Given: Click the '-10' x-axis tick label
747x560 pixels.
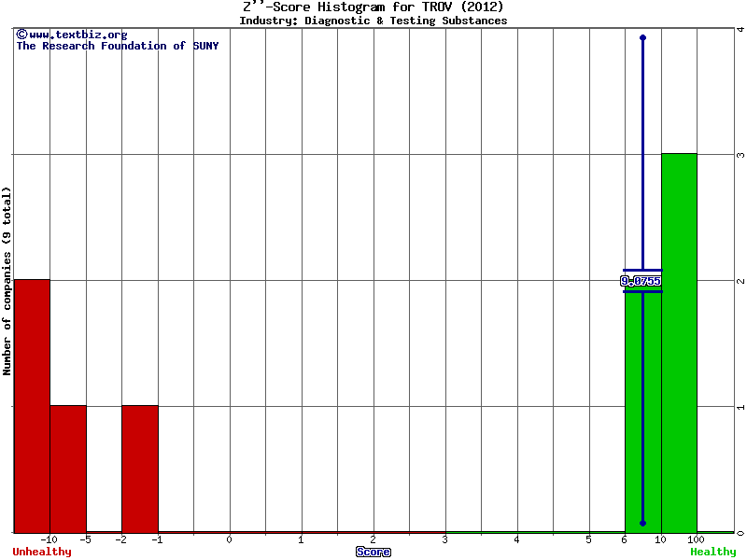Looking at the screenshot, I should coord(49,539).
